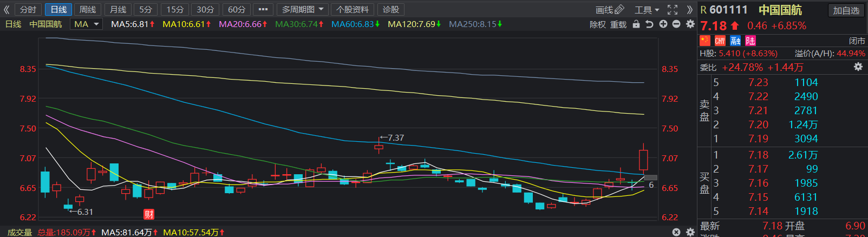Open the 工具 tools dropdown
The image size is (868, 237).
(x=647, y=10)
